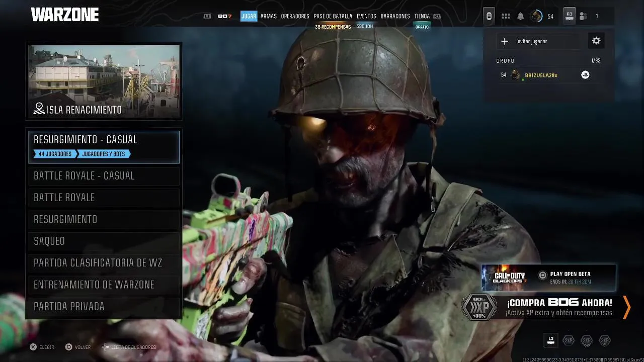The height and width of the screenshot is (362, 644).
Task: Open the OPERADORES tab
Action: [295, 16]
